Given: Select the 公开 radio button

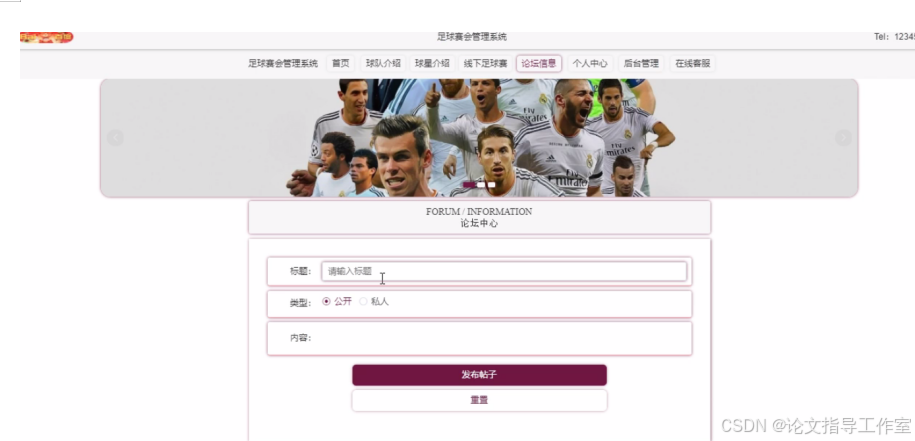Looking at the screenshot, I should [x=326, y=301].
